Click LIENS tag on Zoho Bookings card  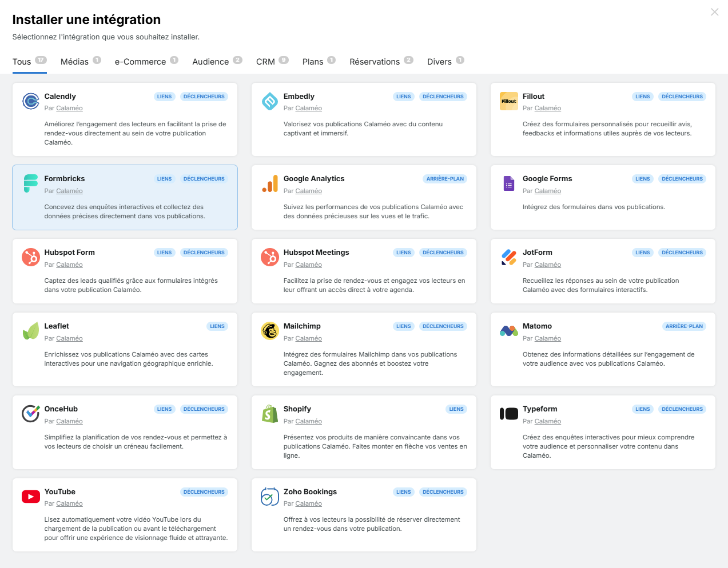click(404, 492)
